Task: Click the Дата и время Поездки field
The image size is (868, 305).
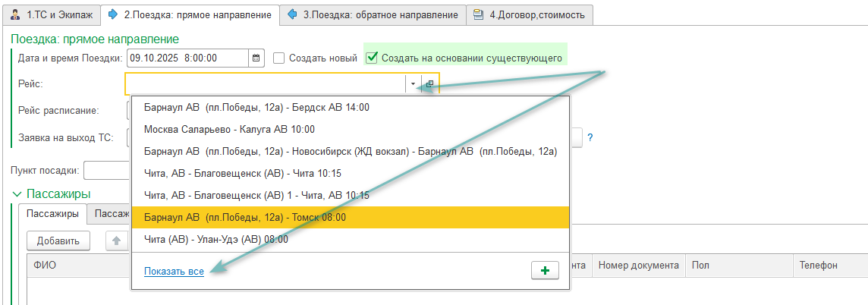Action: 187,58
